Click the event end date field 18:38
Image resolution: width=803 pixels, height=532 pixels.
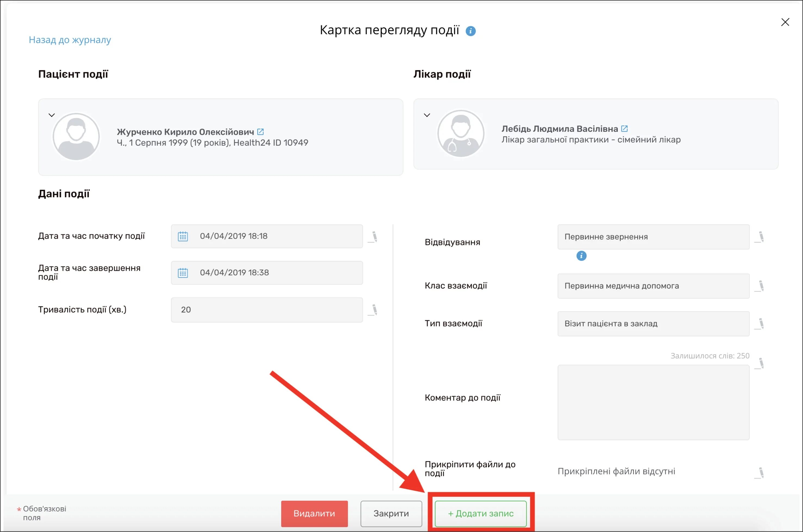tap(267, 273)
